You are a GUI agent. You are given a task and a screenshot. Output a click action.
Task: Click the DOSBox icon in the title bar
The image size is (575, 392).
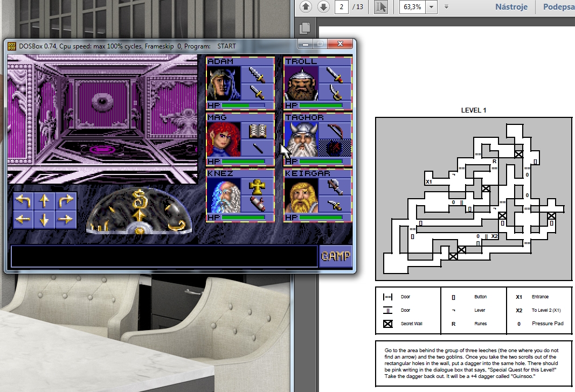[x=12, y=46]
